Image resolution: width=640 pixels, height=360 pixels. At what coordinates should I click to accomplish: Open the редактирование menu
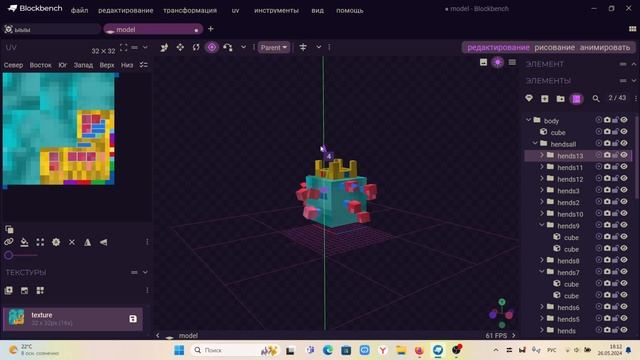click(126, 10)
